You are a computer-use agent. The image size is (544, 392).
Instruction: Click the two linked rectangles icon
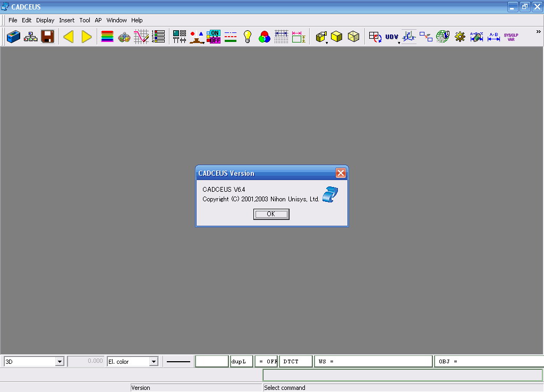[426, 37]
